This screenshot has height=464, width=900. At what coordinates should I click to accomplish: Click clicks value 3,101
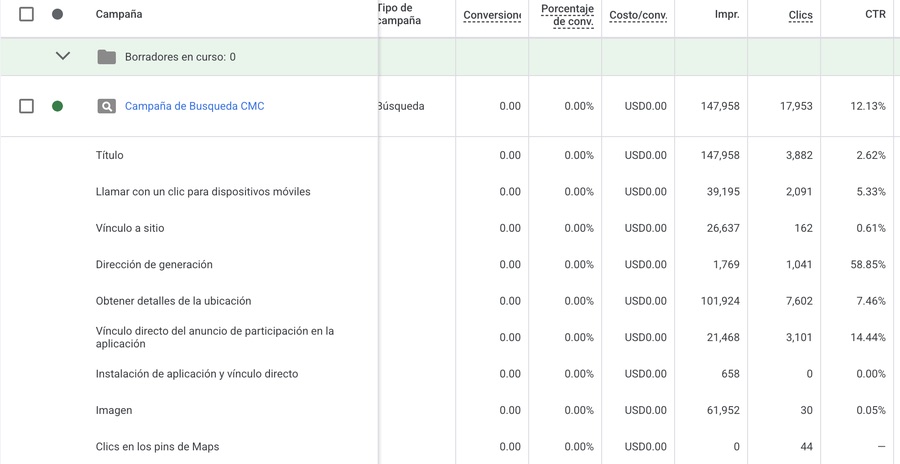[799, 337]
